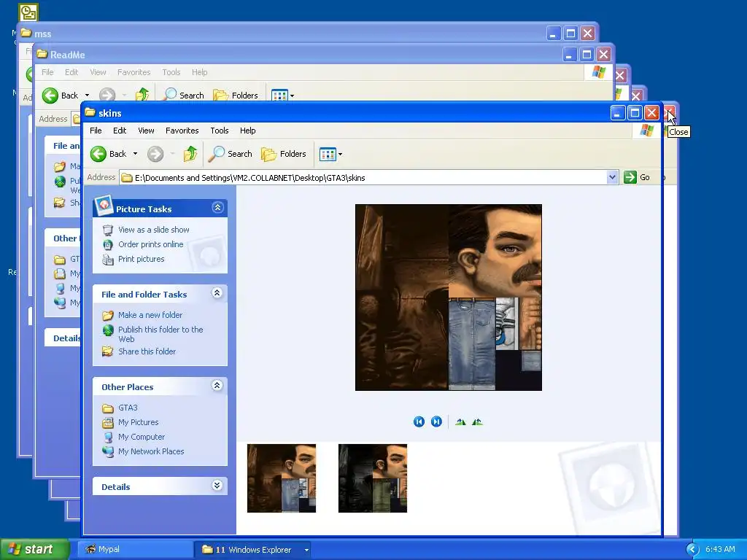Select the second darker skin thumbnail
This screenshot has height=560, width=747.
[x=373, y=478]
